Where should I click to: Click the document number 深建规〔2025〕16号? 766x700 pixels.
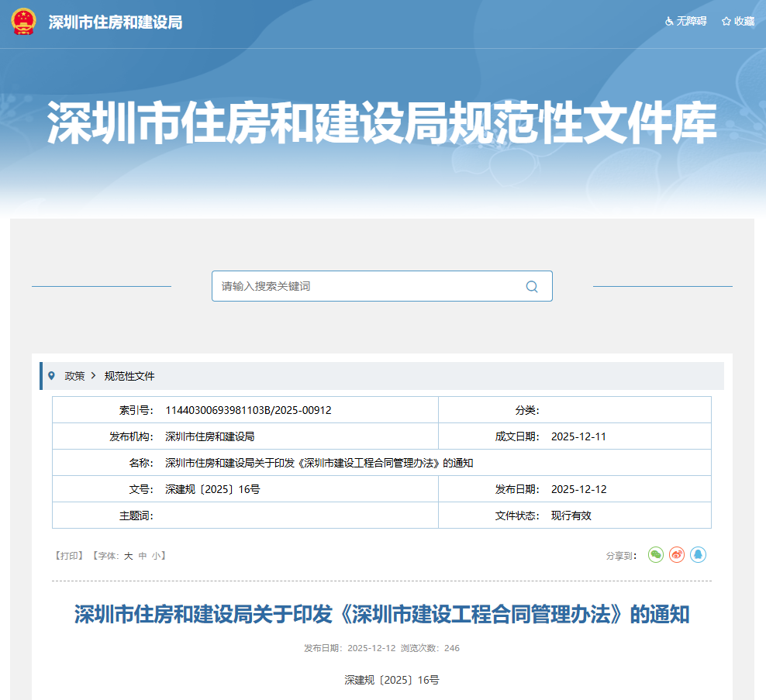click(383, 681)
